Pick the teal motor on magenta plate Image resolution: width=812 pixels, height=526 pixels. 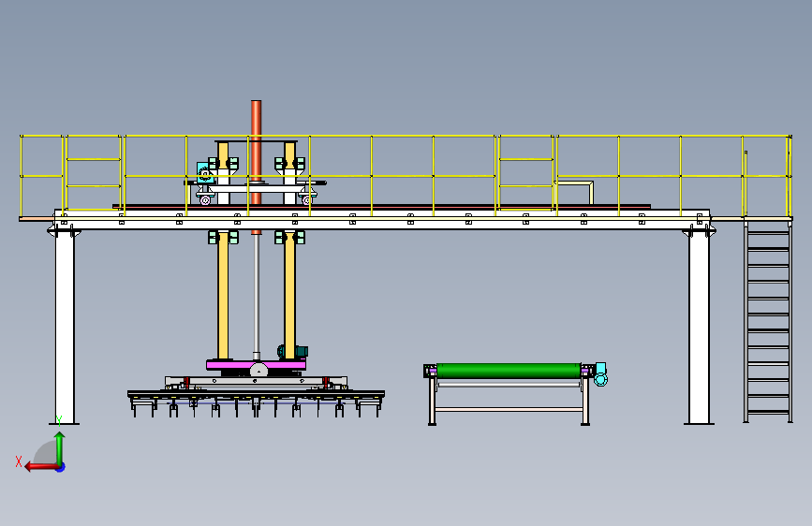292,352
